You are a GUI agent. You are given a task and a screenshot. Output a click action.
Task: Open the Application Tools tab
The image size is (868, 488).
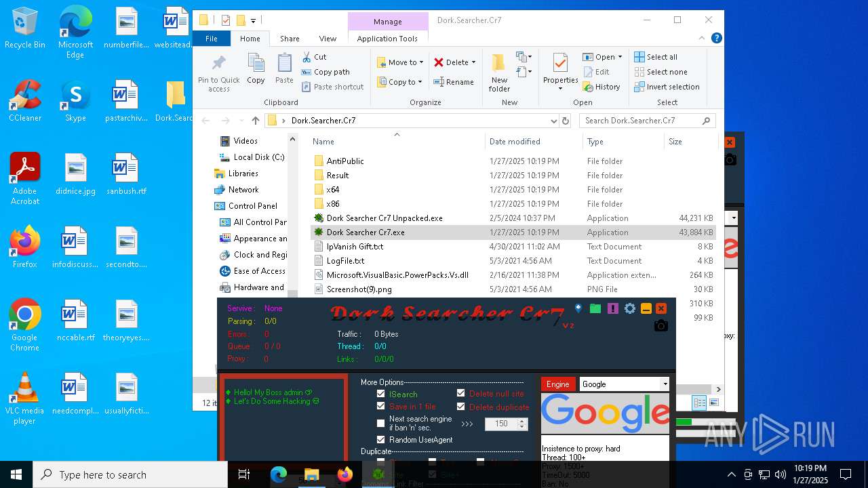[x=387, y=39]
